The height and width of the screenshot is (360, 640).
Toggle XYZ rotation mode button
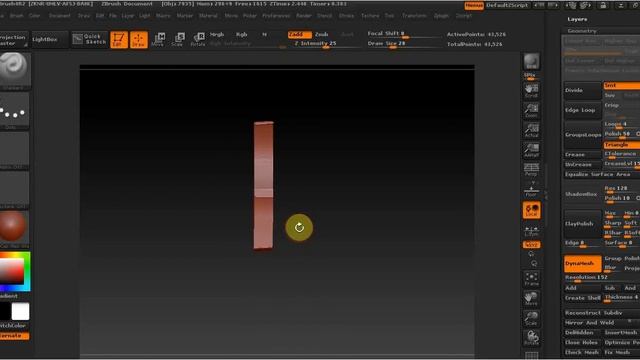click(531, 244)
